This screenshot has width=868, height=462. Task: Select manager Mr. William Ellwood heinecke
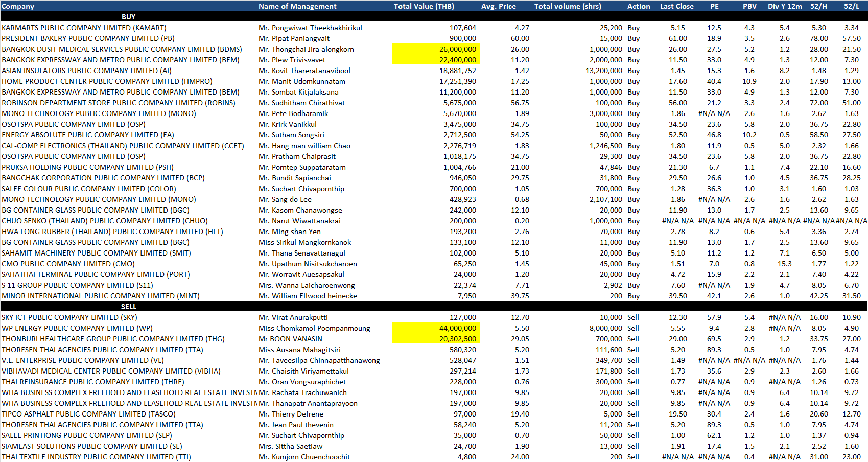pyautogui.click(x=308, y=296)
